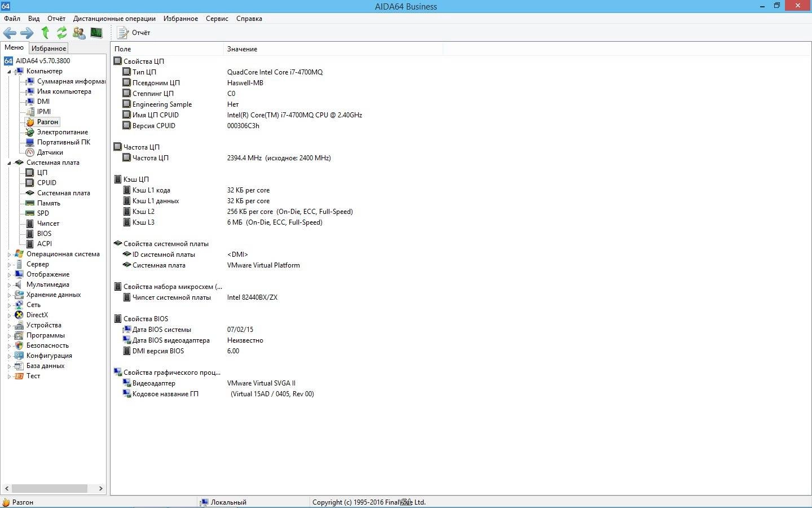This screenshot has width=812, height=508.
Task: Refresh the page with green arrows icon
Action: 61,33
